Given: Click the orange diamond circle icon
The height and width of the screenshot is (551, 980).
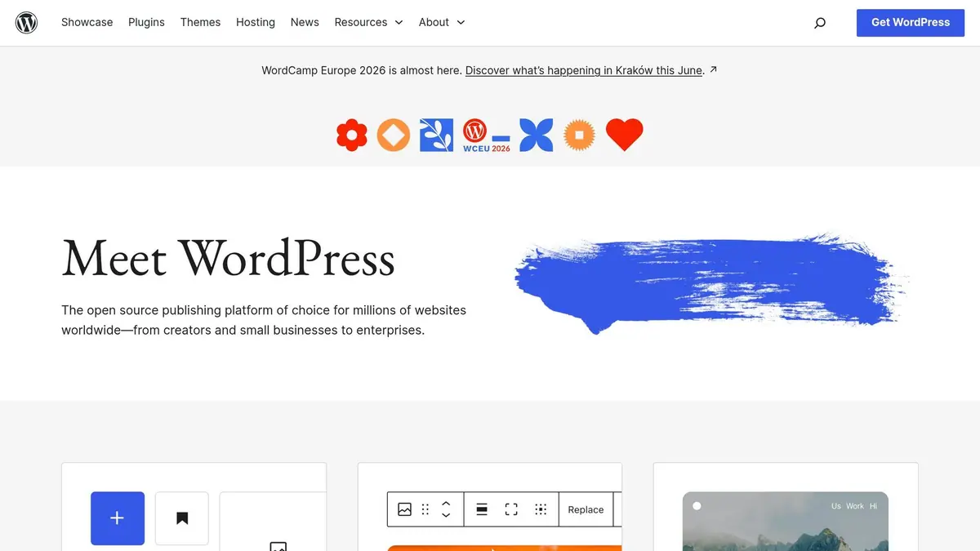Looking at the screenshot, I should [x=394, y=135].
